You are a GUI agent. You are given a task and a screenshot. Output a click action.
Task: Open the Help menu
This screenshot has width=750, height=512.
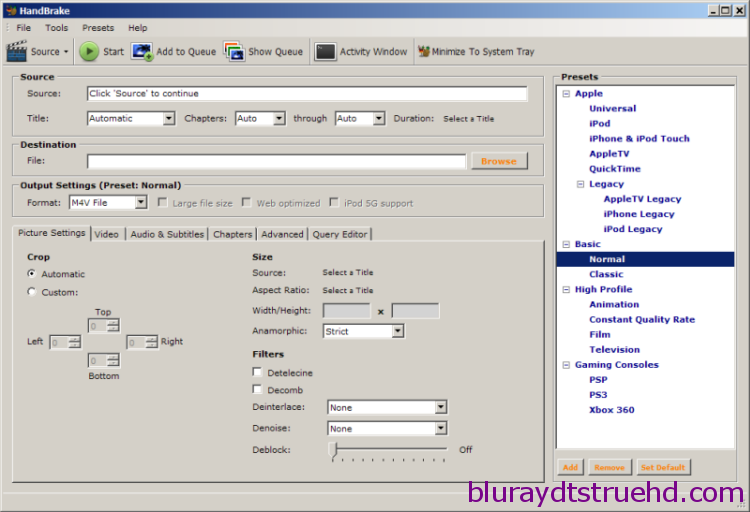pos(138,28)
